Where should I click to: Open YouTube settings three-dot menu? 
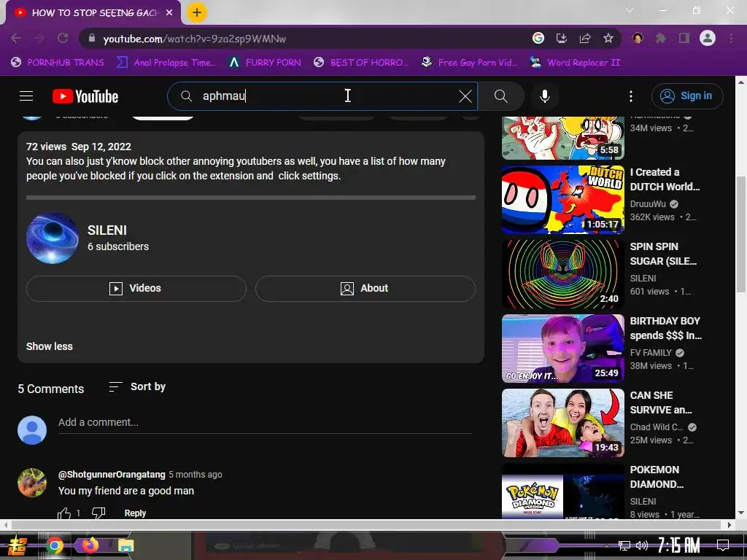[631, 96]
